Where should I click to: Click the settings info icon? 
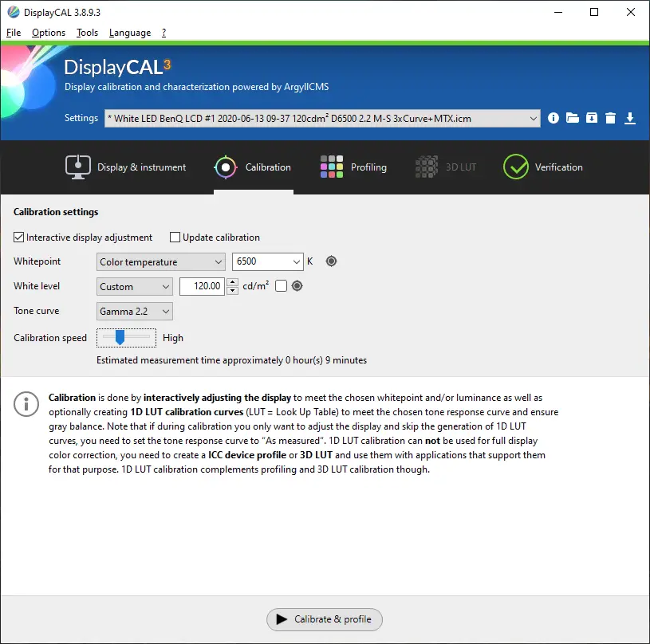point(553,119)
